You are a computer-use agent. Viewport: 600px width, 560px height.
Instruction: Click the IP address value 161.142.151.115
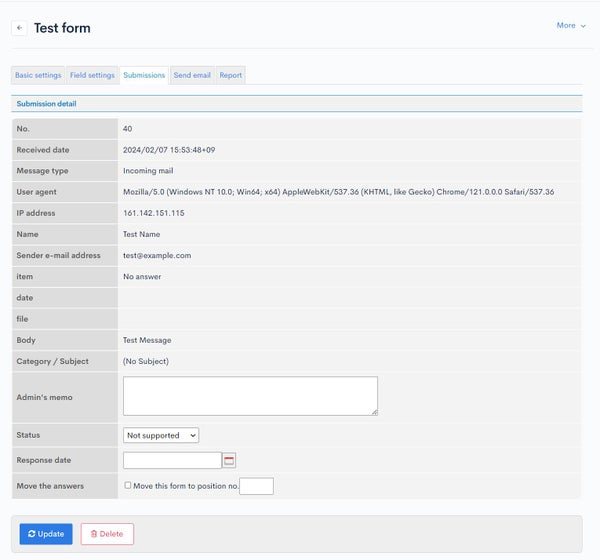tap(153, 213)
